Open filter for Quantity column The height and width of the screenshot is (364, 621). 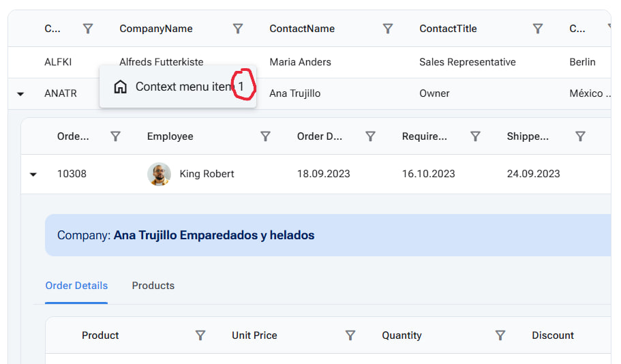(500, 335)
